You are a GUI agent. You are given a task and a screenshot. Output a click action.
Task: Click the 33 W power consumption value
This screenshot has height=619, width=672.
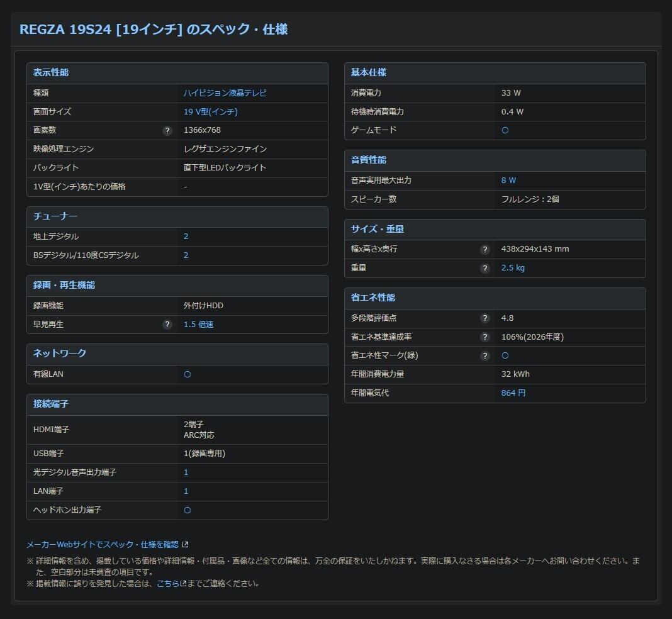[x=511, y=93]
